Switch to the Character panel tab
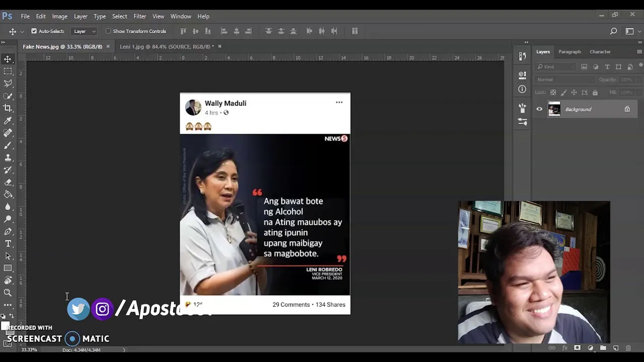This screenshot has width=644, height=362. pyautogui.click(x=600, y=52)
